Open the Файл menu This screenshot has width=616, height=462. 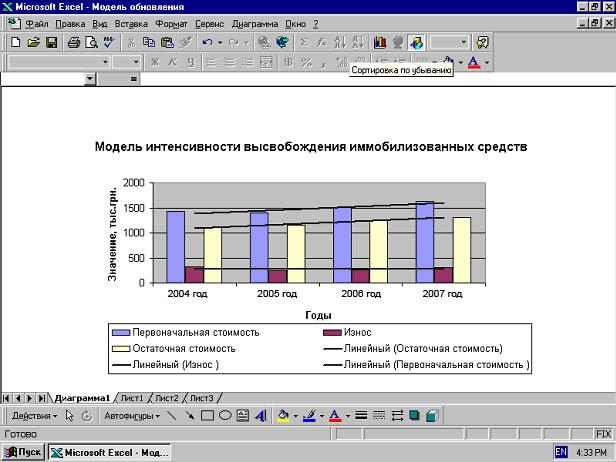[x=37, y=24]
